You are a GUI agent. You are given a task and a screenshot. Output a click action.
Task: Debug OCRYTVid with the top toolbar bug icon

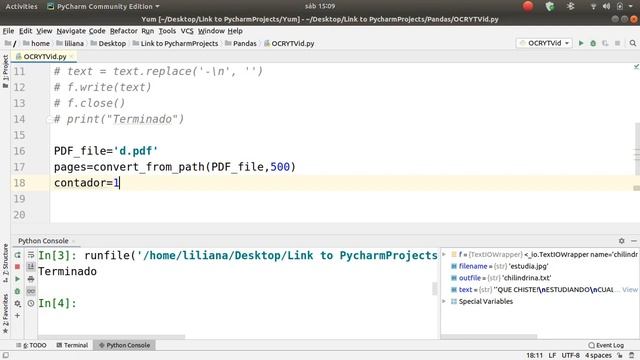(593, 43)
